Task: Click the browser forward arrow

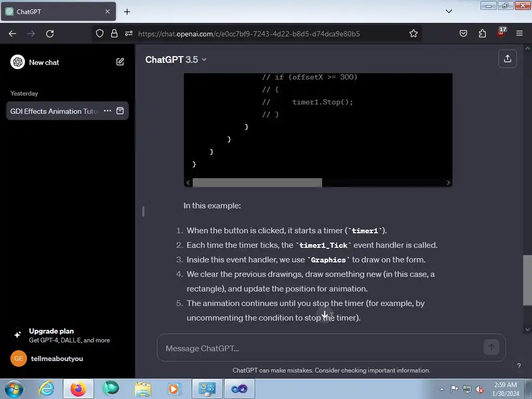Action: click(x=31, y=34)
